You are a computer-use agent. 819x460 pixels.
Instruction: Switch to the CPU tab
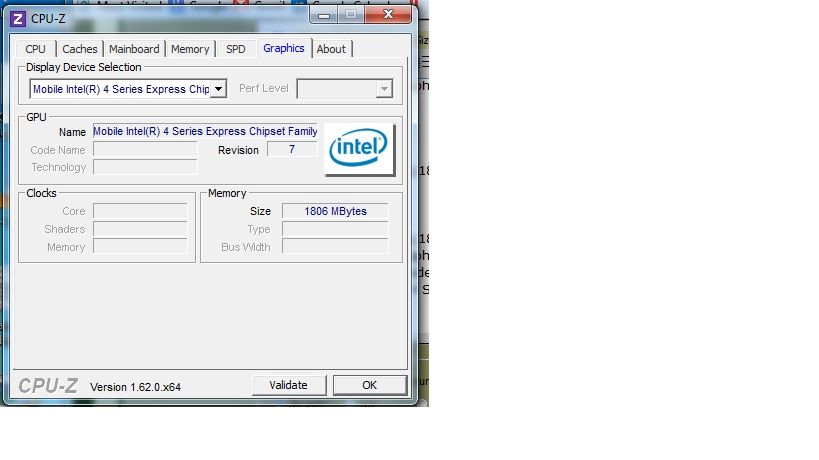36,49
